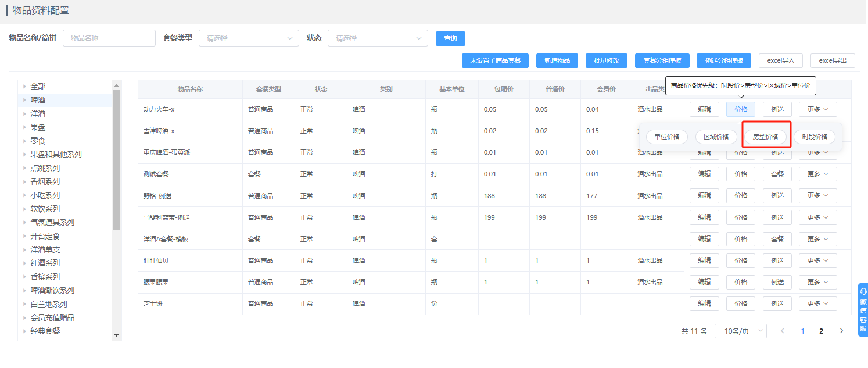868x368 pixels.
Task: Open 更多 dropdown for 动力火车-x
Action: pyautogui.click(x=817, y=109)
